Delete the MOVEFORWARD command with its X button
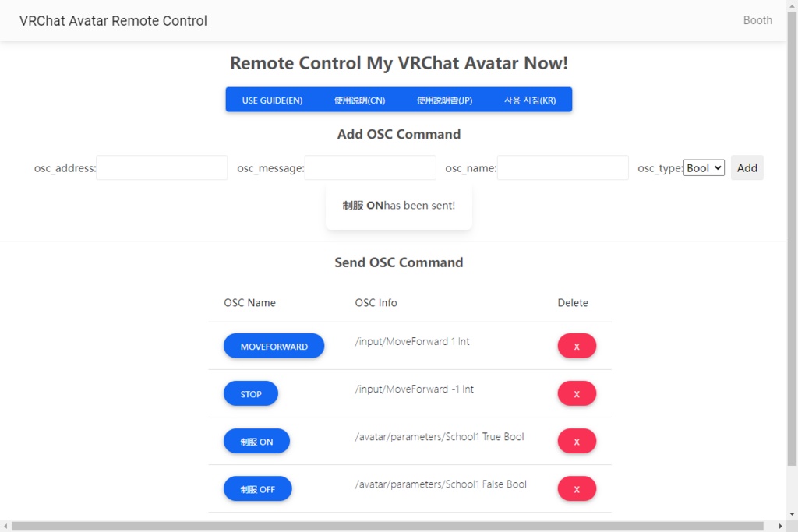Screen dimensions: 798x532 pyautogui.click(x=577, y=346)
